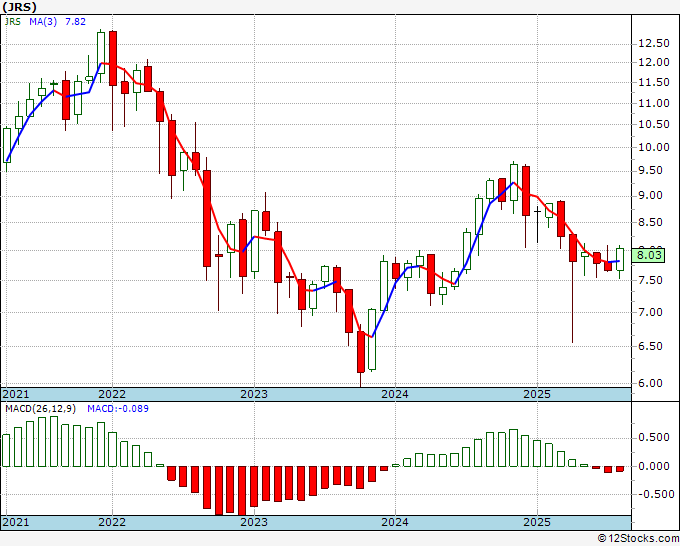Click the 10.00 price axis label
This screenshot has height=546, width=680.
tap(654, 147)
